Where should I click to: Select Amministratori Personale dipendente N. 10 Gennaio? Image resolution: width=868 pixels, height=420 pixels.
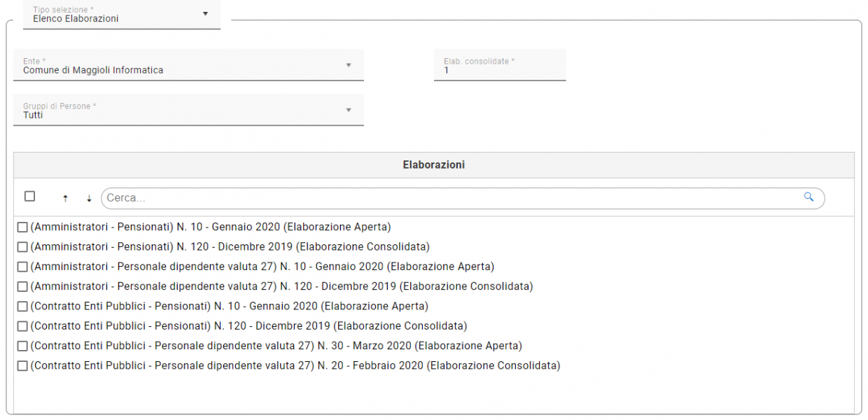(x=22, y=267)
